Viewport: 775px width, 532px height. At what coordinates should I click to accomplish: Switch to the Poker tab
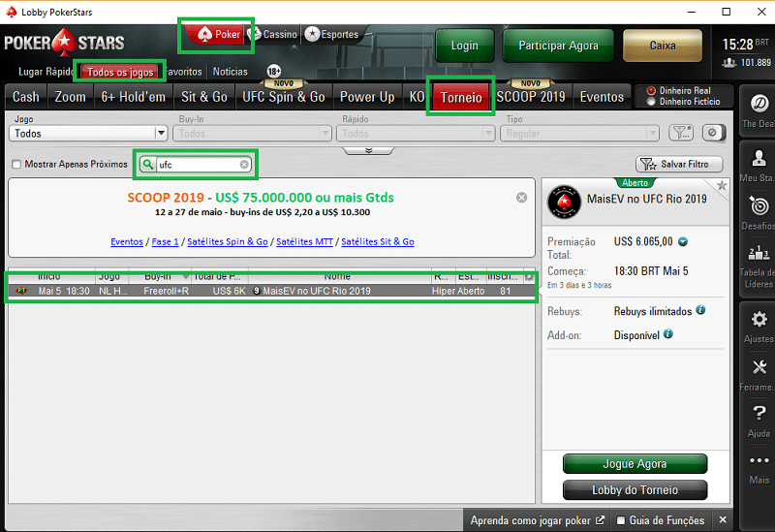pos(218,34)
